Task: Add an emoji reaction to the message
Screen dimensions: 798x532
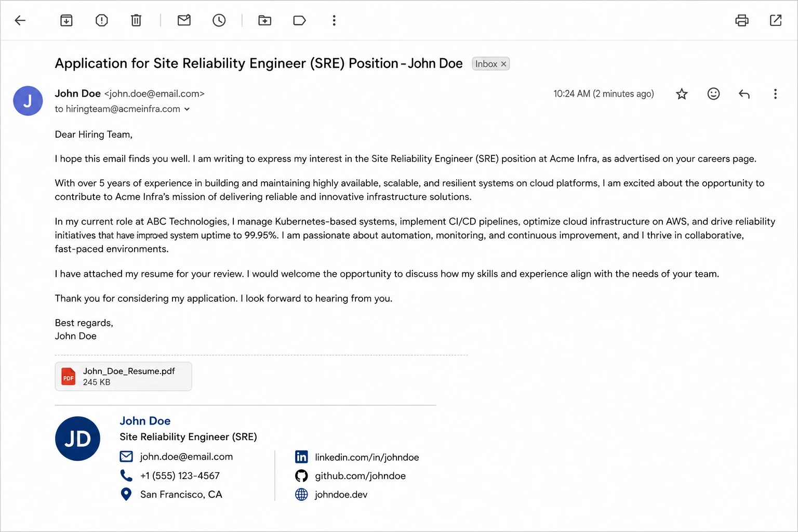Action: point(714,94)
